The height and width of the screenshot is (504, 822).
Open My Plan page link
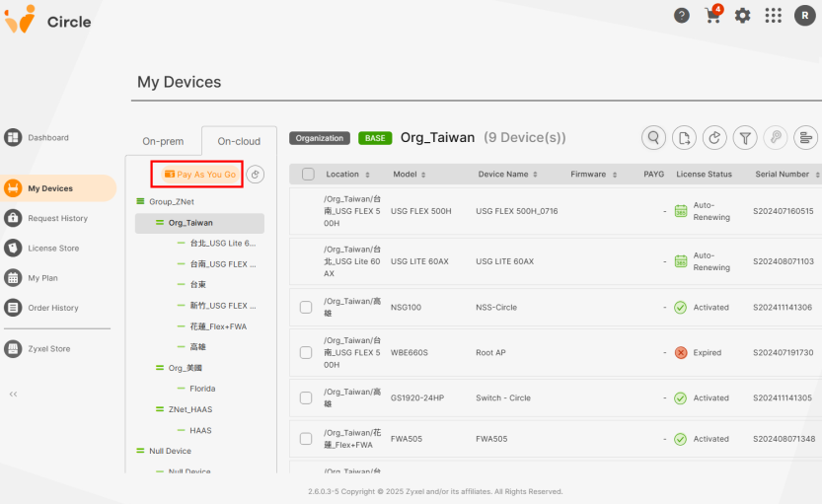(43, 278)
